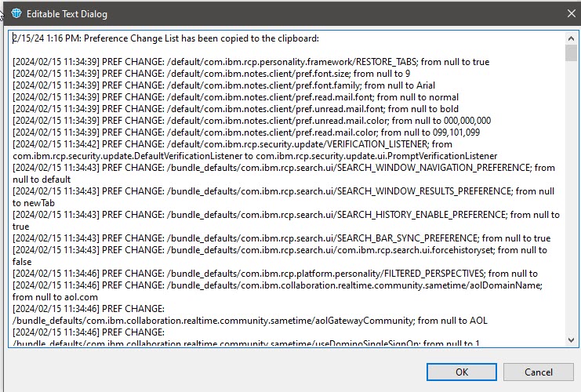This screenshot has height=392, width=581.
Task: Click the dialog title bar app icon
Action: click(16, 13)
